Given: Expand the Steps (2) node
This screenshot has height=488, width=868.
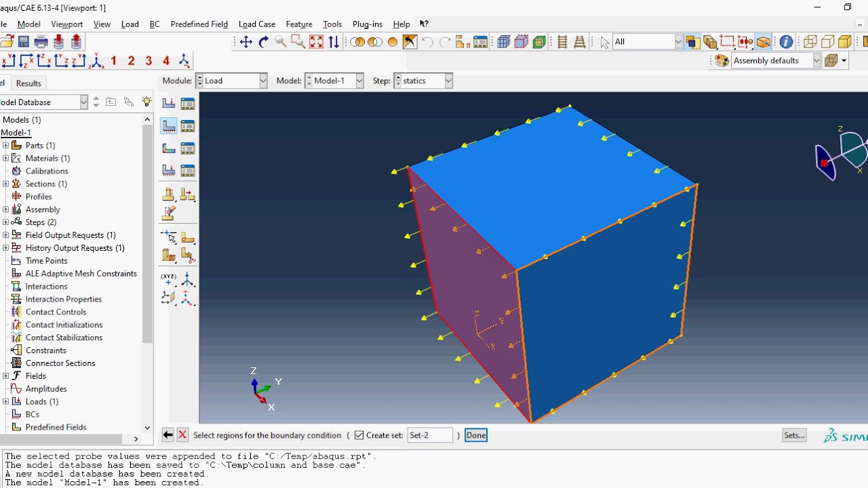Looking at the screenshot, I should [x=5, y=222].
